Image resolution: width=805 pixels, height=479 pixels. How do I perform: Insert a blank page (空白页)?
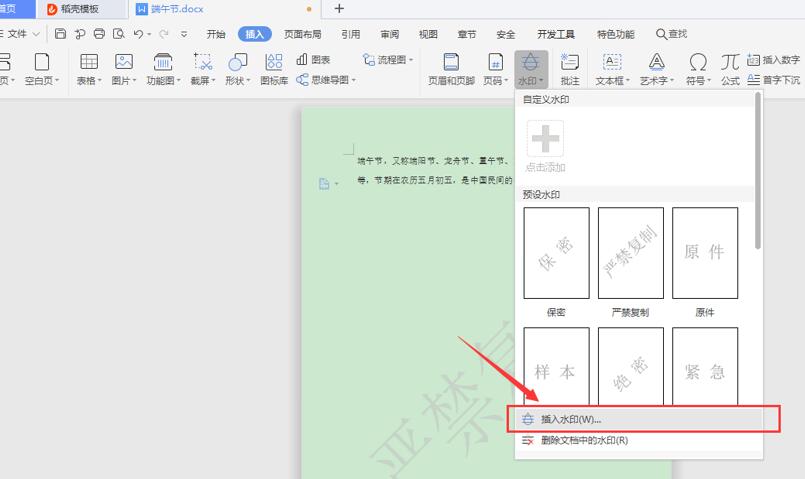[x=42, y=69]
